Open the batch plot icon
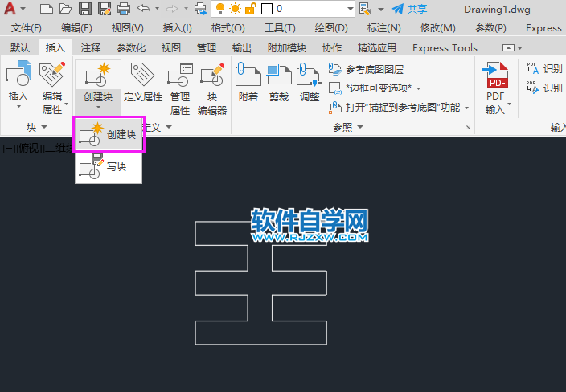Screen dimensions: 566x392 pos(200,9)
